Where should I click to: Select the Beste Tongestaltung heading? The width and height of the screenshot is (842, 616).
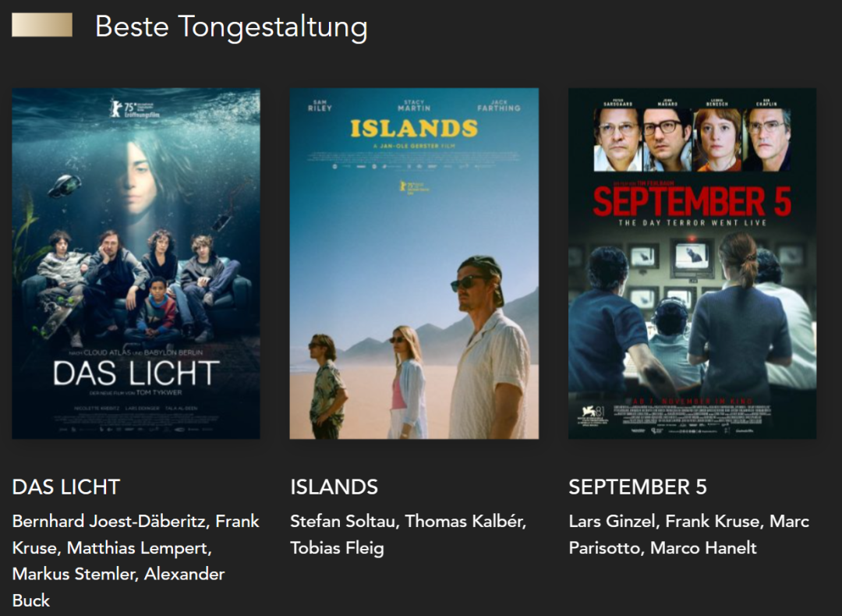tap(232, 27)
